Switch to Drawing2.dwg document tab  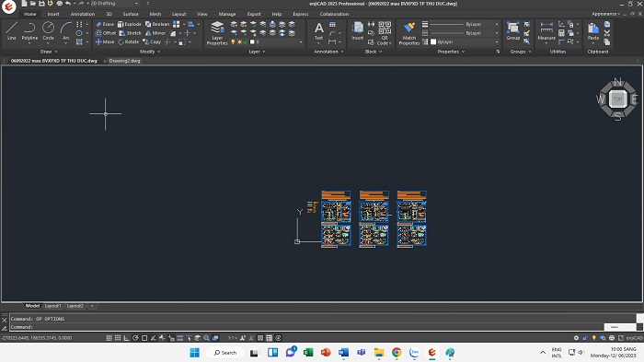(x=124, y=61)
